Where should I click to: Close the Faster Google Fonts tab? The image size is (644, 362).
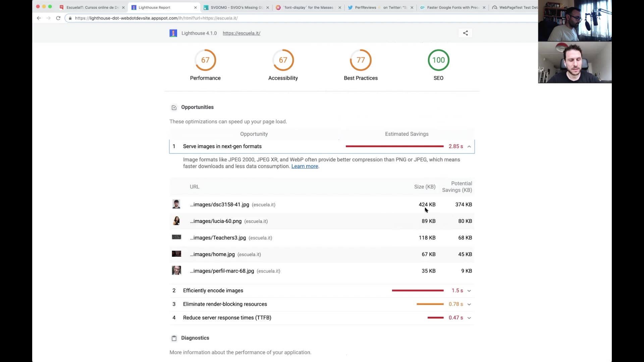click(484, 7)
